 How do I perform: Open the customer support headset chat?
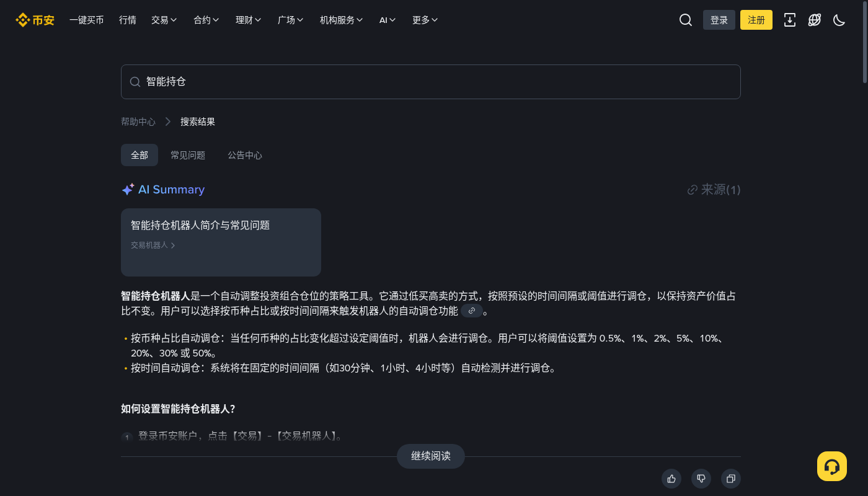[x=832, y=466]
